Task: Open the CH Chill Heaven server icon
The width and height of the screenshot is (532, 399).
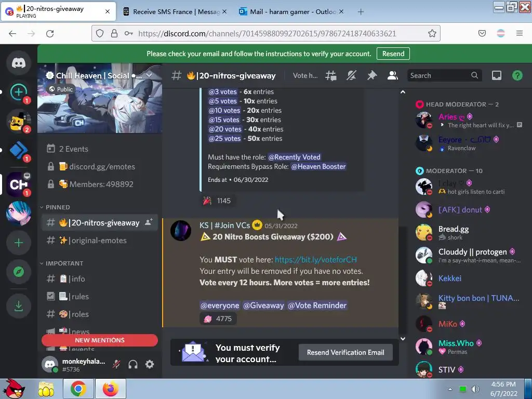Action: click(x=19, y=184)
